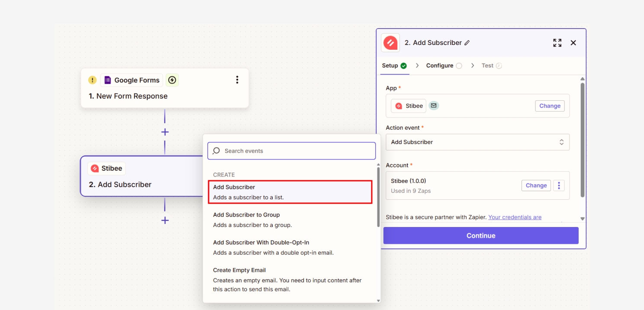Close the Add Subscriber side panel
Screen dimensions: 644x310
(573, 43)
